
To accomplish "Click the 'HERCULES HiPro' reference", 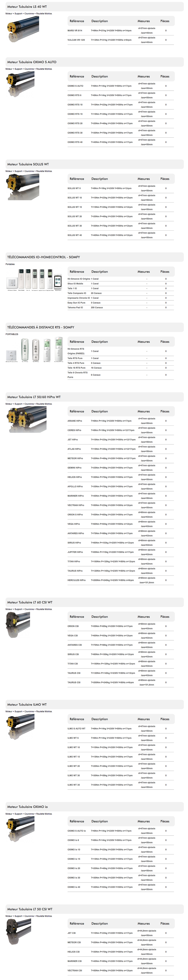I will click(x=77, y=581).
